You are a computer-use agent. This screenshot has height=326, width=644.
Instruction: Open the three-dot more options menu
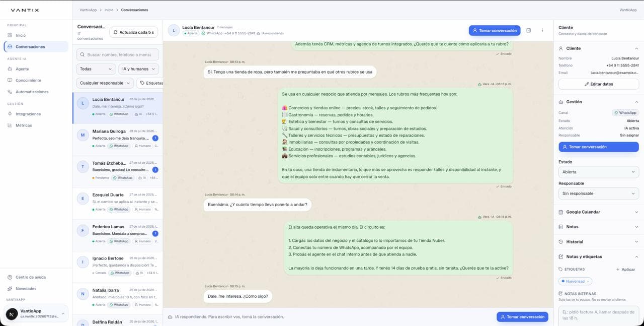click(x=542, y=30)
